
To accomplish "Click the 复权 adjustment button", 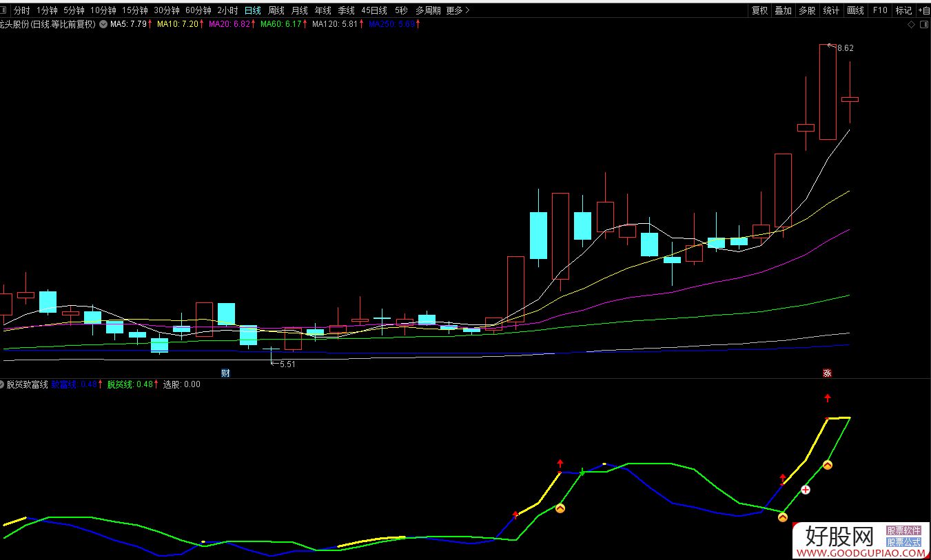I will 760,10.
